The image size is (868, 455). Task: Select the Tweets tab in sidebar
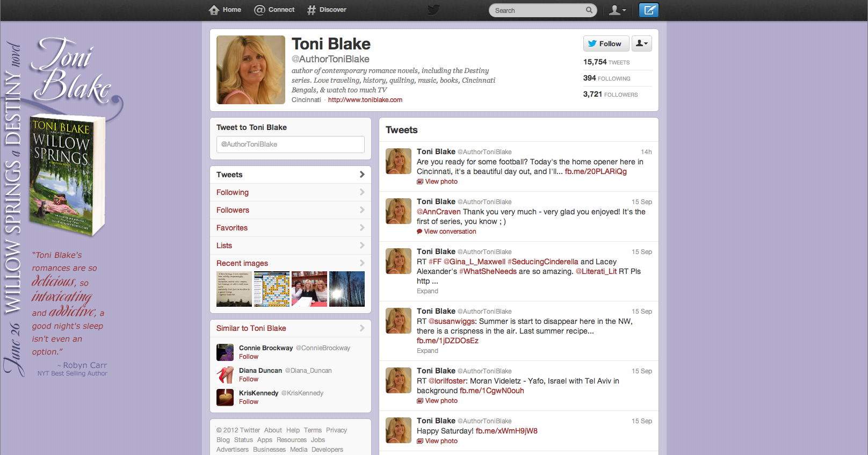point(291,175)
